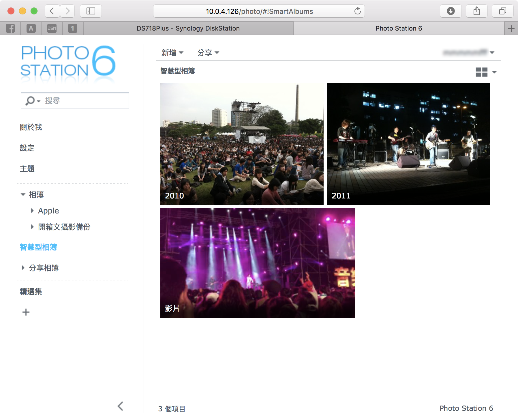Click the Safari share icon

pos(476,11)
